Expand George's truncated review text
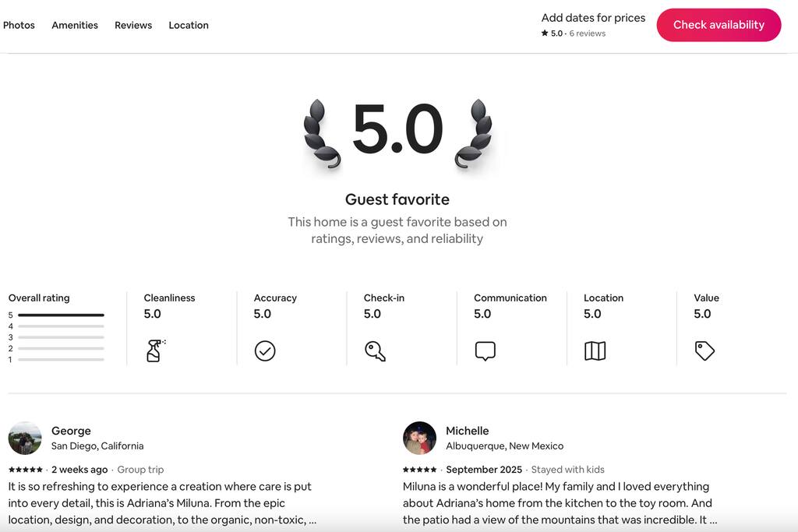The width and height of the screenshot is (798, 532). click(312, 520)
